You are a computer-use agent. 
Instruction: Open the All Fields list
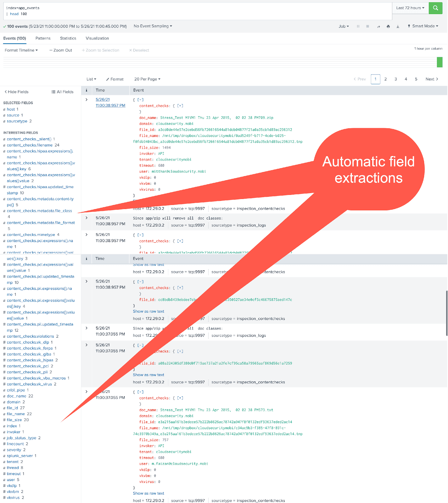click(x=62, y=92)
